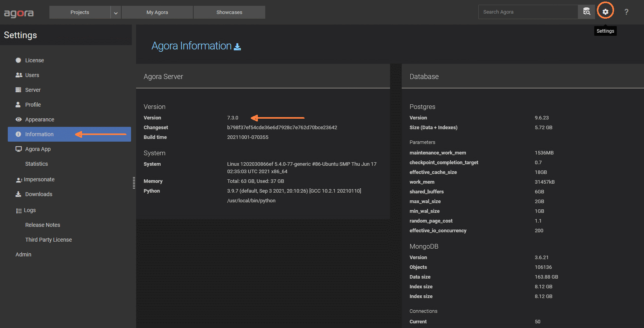Viewport: 644px width, 328px height.
Task: Click the 5.72 GB size value
Action: coord(543,128)
